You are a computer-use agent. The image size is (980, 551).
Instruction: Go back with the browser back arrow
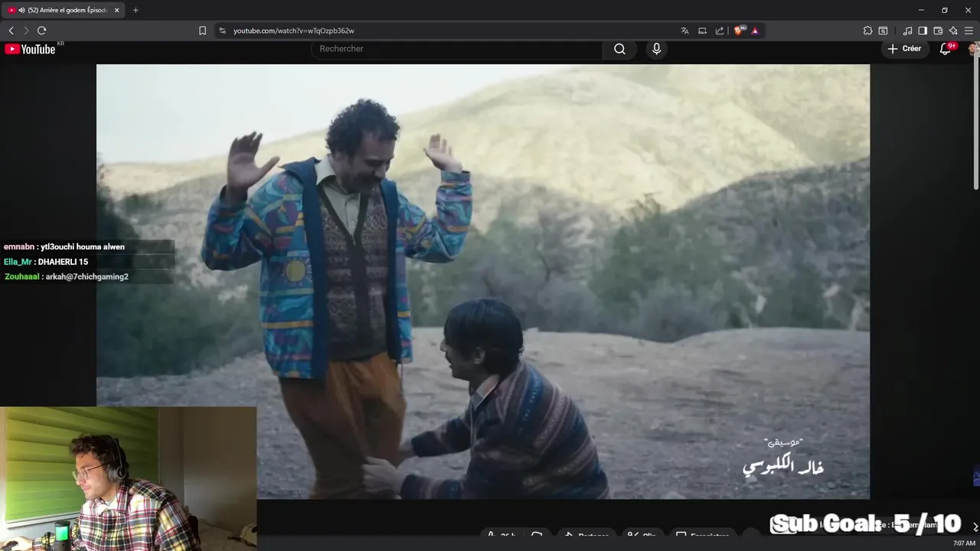11,31
